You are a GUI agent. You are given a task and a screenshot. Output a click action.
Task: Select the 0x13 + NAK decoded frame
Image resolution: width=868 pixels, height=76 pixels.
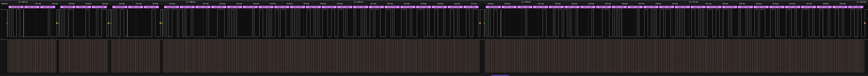[99, 7]
